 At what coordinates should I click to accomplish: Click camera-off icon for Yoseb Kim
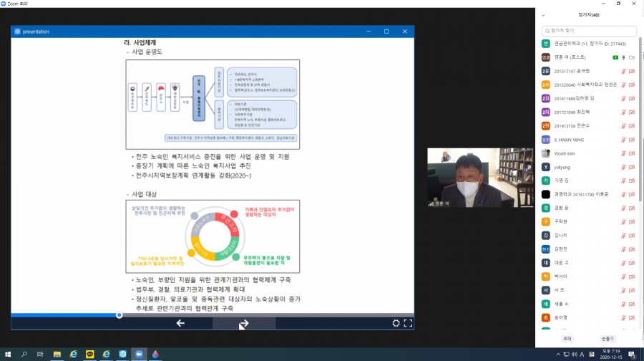pos(632,153)
